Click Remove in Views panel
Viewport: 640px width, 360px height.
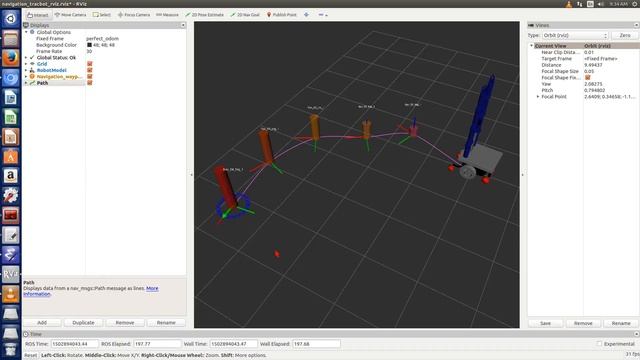coord(583,323)
